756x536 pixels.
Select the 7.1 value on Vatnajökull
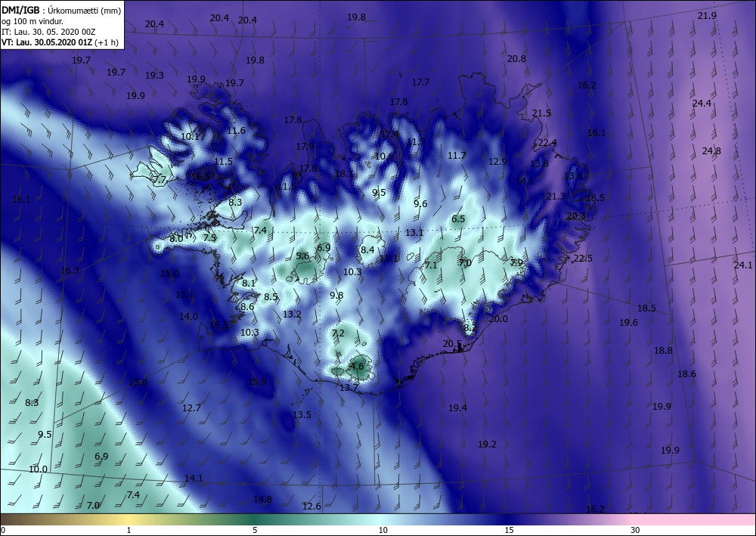coord(431,265)
